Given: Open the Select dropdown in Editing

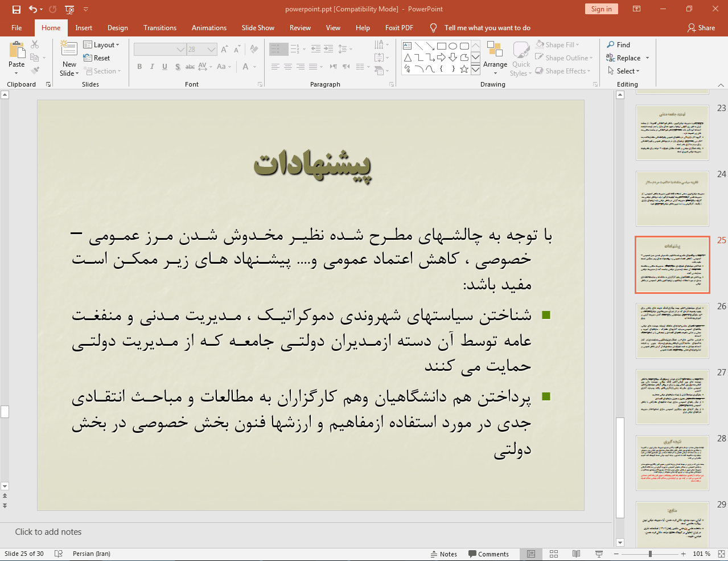Looking at the screenshot, I should tap(624, 71).
